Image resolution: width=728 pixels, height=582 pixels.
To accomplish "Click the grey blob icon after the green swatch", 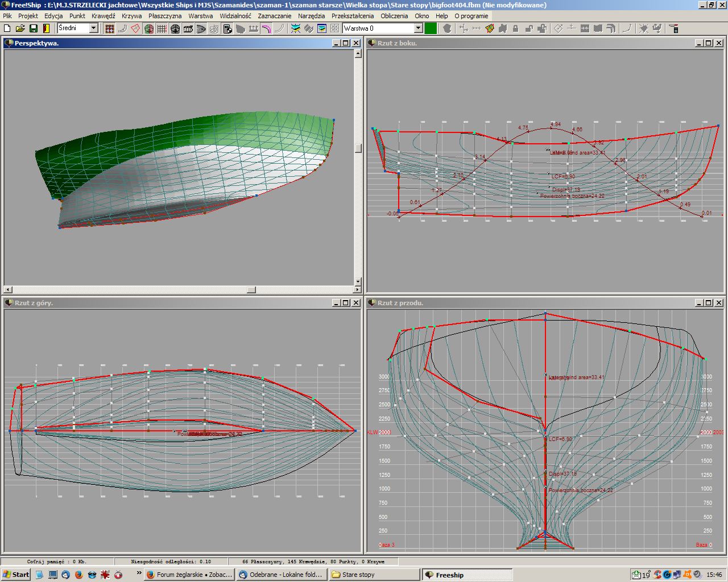I will 447,28.
